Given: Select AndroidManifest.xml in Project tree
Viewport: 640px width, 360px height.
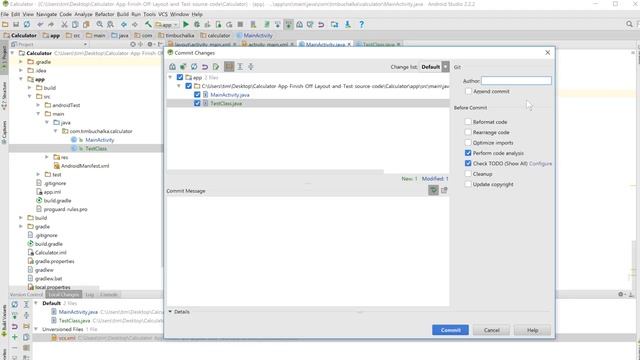Looking at the screenshot, I should tap(85, 166).
